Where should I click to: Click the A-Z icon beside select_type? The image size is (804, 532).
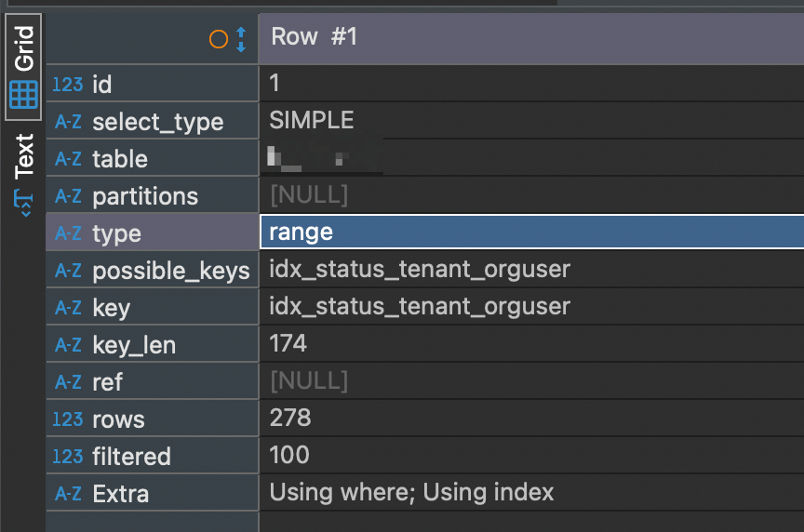click(x=68, y=122)
